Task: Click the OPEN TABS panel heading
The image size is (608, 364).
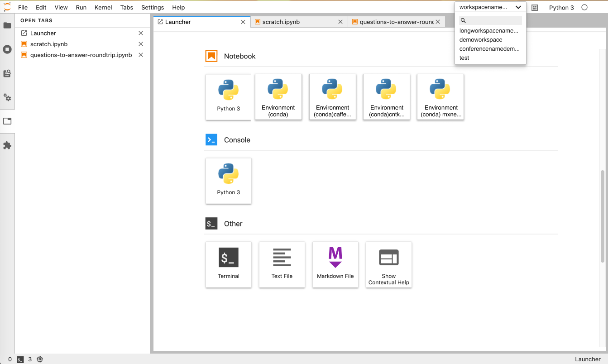Action: [x=36, y=20]
